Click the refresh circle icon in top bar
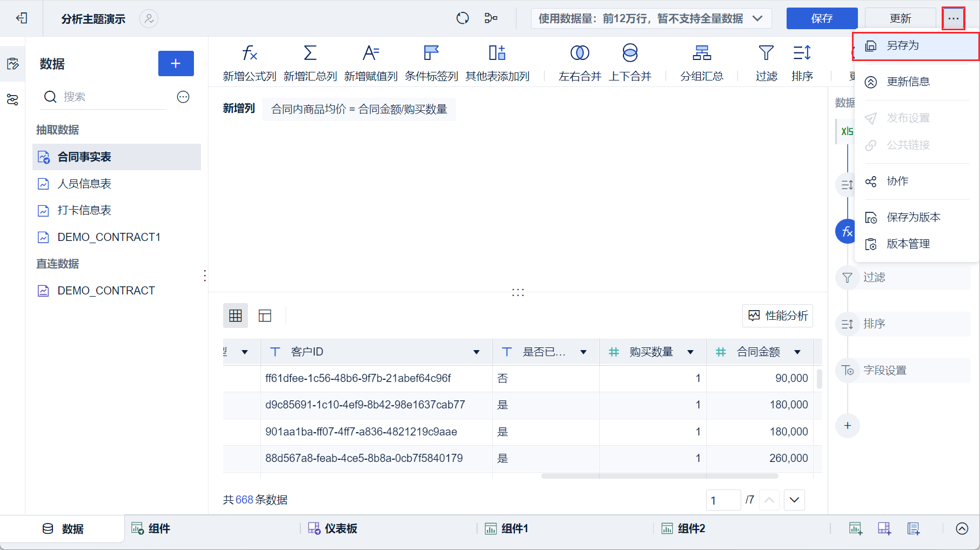 point(462,18)
